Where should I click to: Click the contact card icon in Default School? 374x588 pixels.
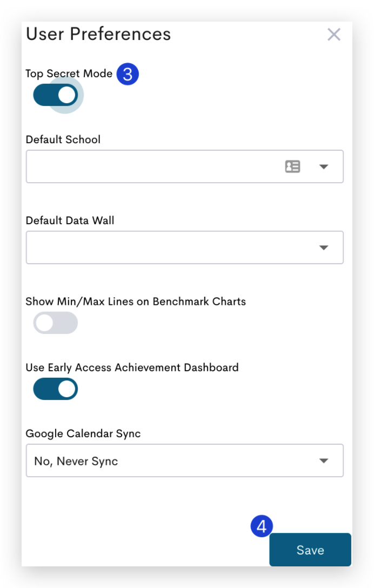click(x=292, y=166)
